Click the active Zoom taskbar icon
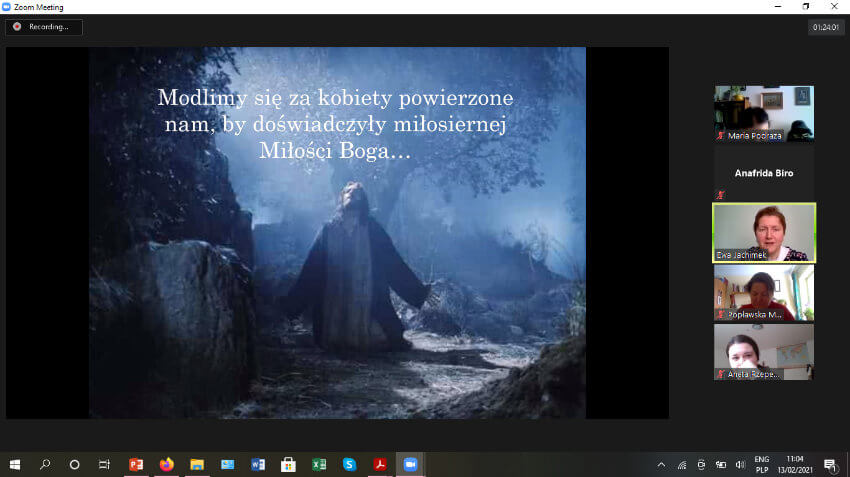 click(410, 464)
